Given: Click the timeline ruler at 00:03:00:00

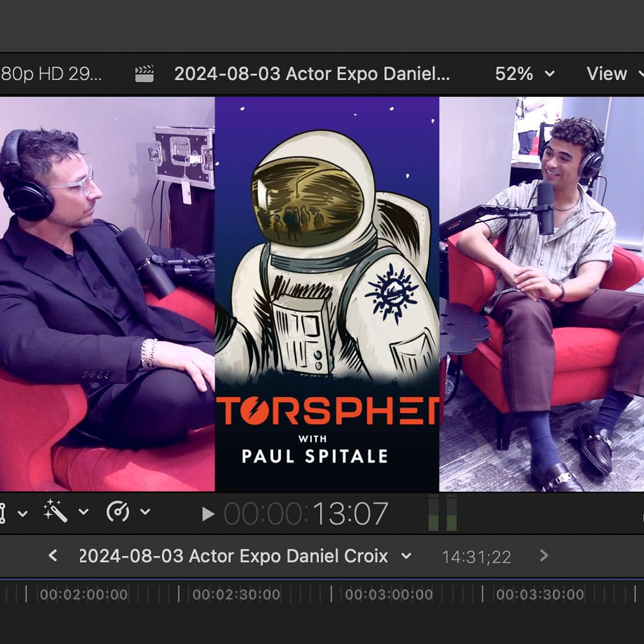Looking at the screenshot, I should [389, 594].
